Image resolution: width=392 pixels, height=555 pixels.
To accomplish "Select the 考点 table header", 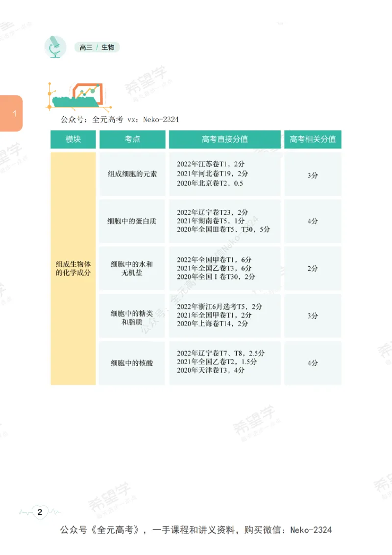I will 132,139.
